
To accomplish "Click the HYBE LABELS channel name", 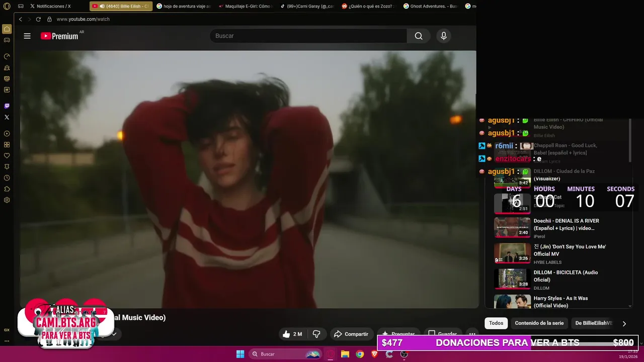I will pyautogui.click(x=547, y=262).
